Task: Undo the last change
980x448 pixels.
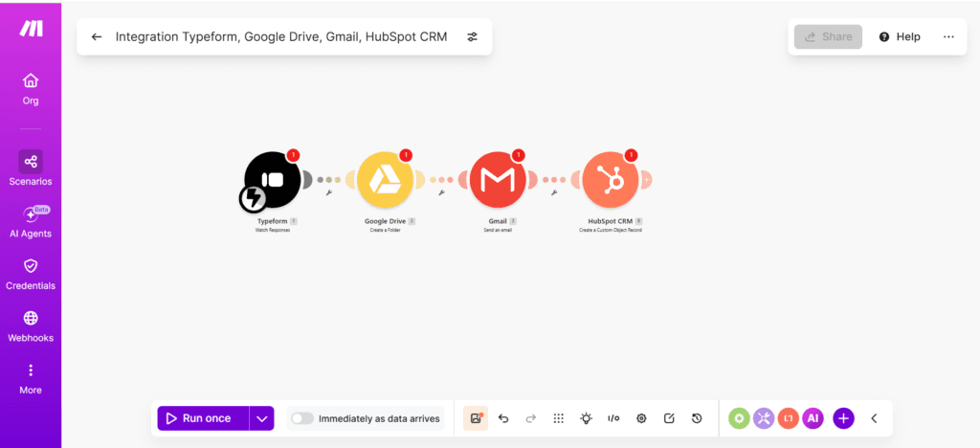Action: point(503,418)
